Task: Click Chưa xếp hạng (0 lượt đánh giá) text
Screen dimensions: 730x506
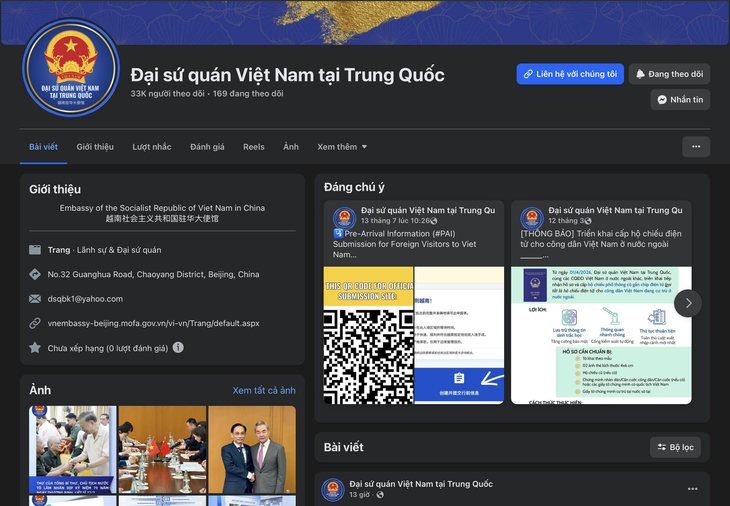Action: 108,348
